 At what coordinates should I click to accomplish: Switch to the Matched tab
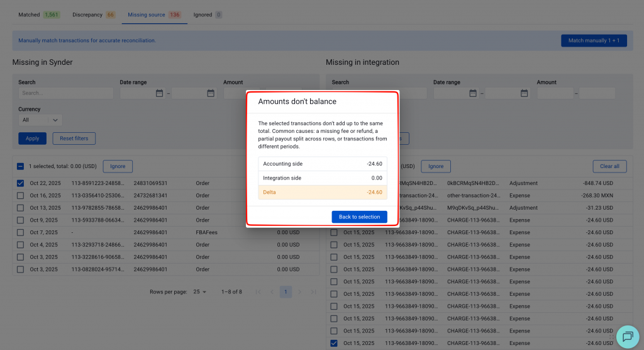click(39, 15)
